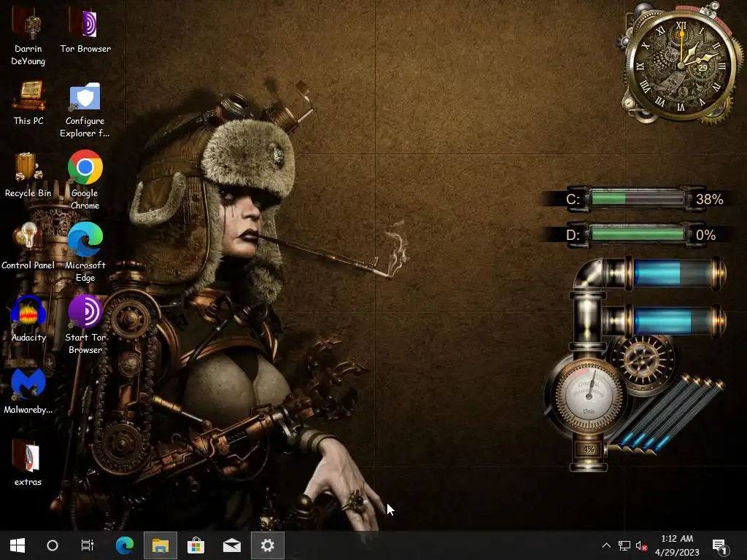Click the 0% value on D: gauge
This screenshot has height=560, width=747.
click(x=705, y=236)
